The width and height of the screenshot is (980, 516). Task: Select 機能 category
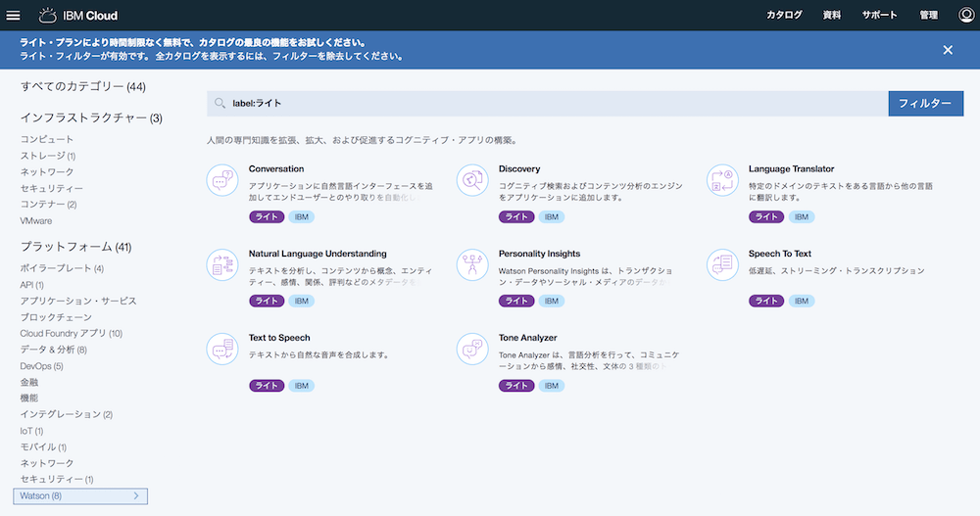click(x=28, y=398)
